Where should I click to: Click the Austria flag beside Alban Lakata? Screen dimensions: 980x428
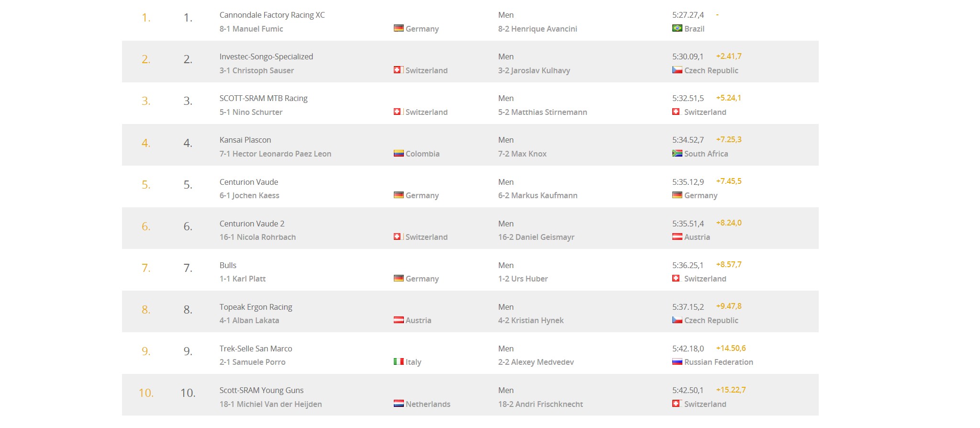coord(398,320)
